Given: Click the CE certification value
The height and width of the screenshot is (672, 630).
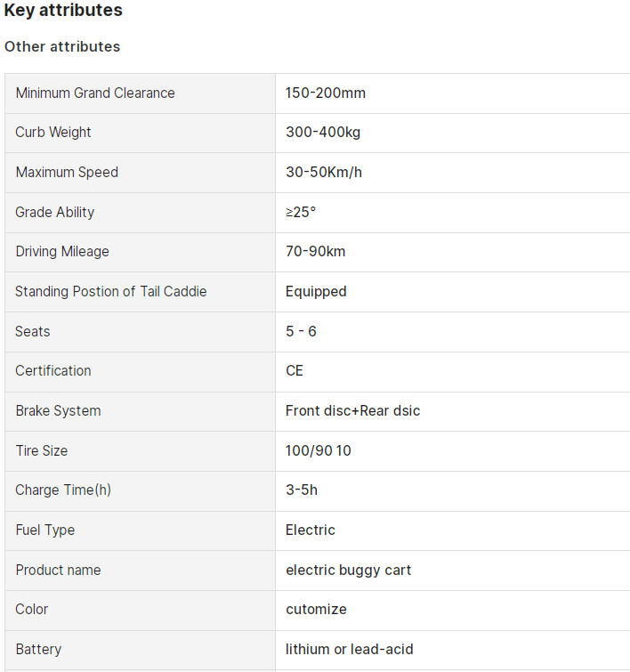Looking at the screenshot, I should [295, 371].
